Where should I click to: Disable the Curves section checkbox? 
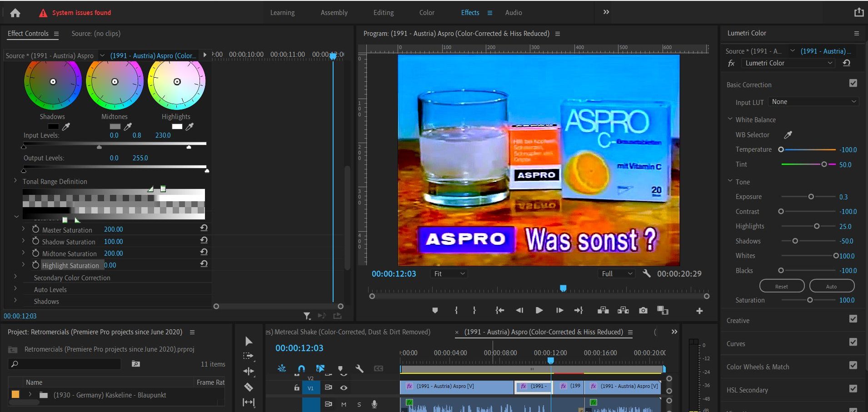click(x=853, y=342)
